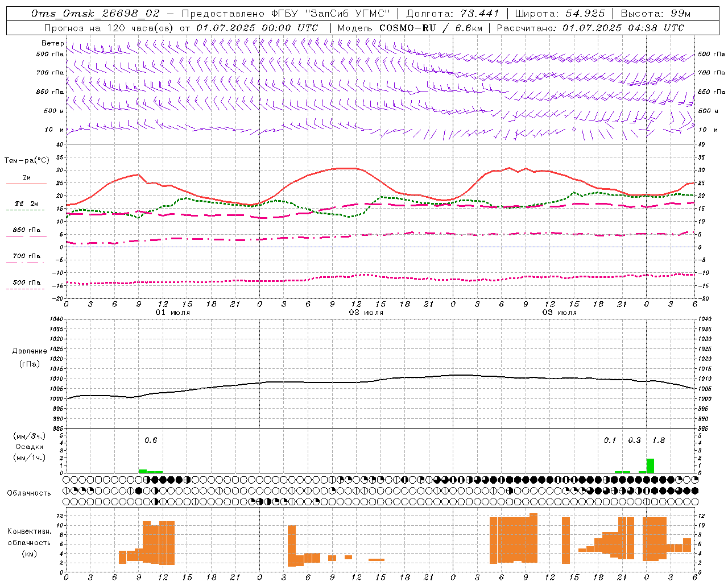Click the Td 2м dew point legend entry
The height and width of the screenshot is (582, 728).
pyautogui.click(x=27, y=203)
